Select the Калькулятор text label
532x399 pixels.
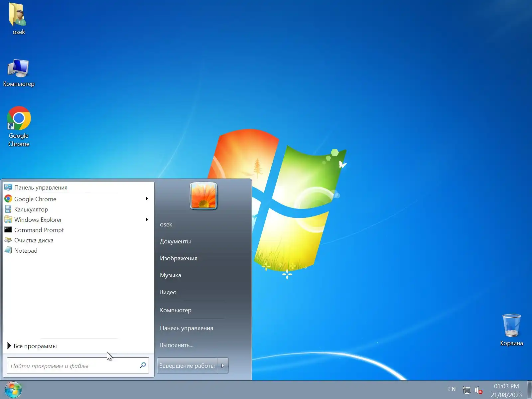(x=31, y=209)
